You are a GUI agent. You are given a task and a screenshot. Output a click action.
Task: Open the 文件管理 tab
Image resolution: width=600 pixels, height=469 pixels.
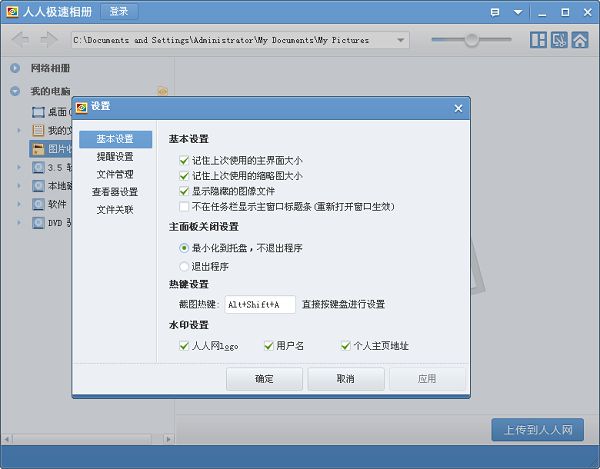click(x=115, y=174)
